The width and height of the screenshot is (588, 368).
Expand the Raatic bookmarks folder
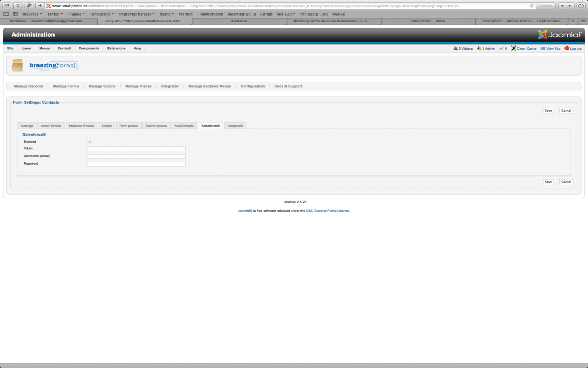click(x=166, y=14)
